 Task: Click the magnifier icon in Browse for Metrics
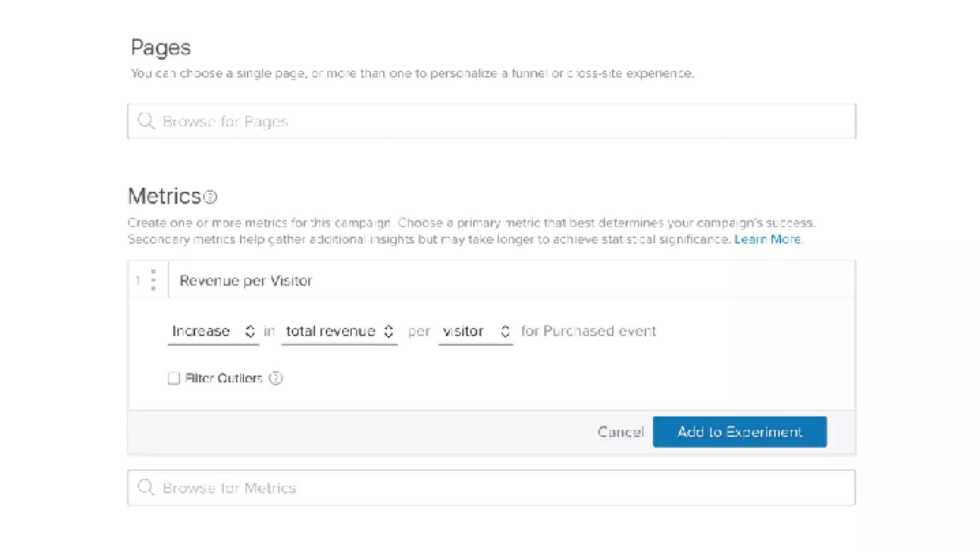coord(145,487)
